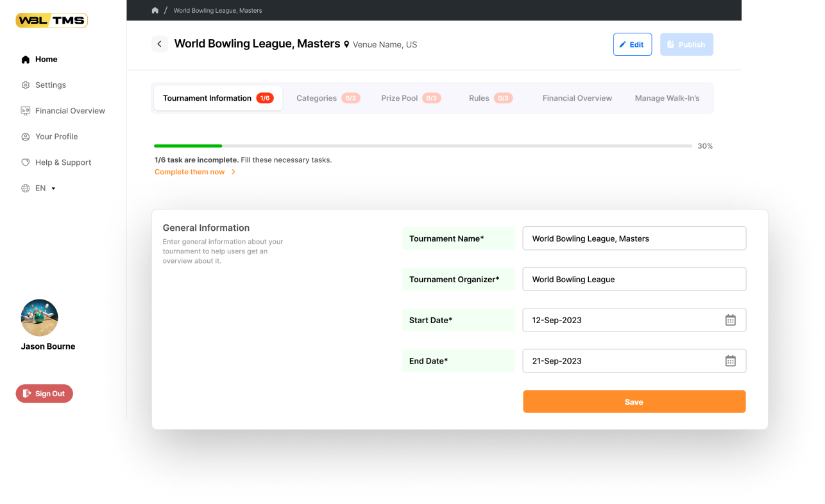The height and width of the screenshot is (504, 825).
Task: Open the End Date calendar picker
Action: (730, 361)
